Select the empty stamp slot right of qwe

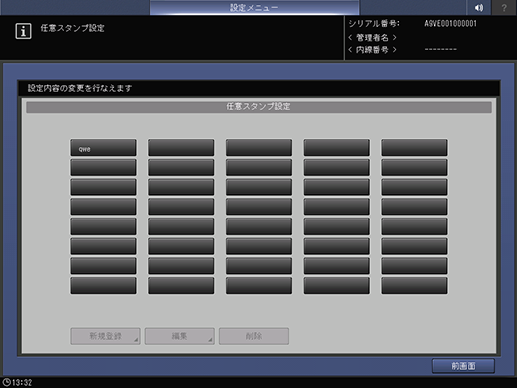[x=181, y=148]
